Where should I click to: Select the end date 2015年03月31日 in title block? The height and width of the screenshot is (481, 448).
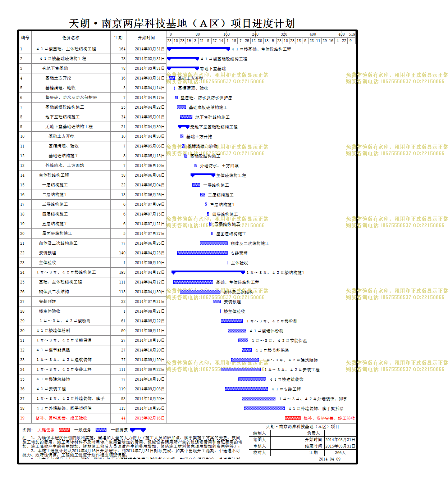coord(340,446)
